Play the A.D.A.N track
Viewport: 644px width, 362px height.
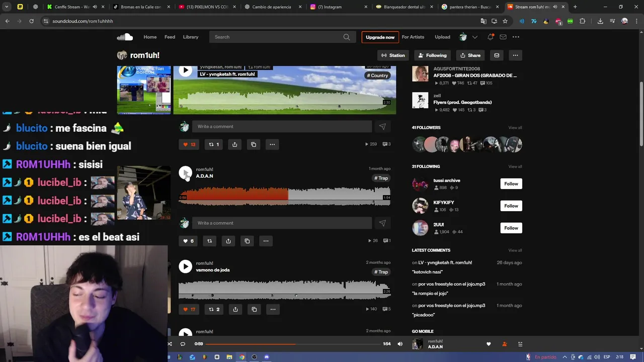point(186,172)
